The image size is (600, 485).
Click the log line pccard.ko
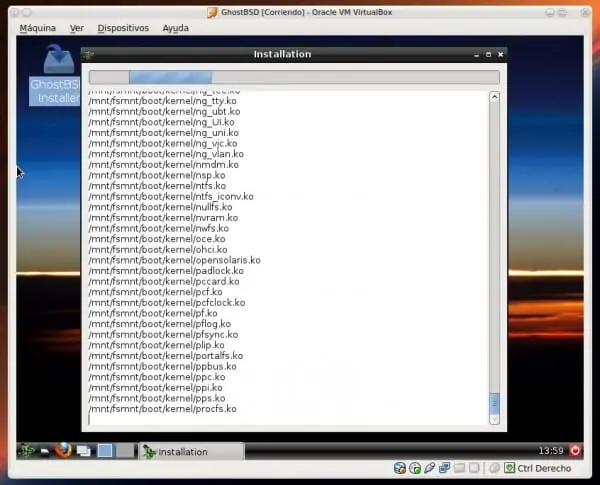click(x=164, y=281)
